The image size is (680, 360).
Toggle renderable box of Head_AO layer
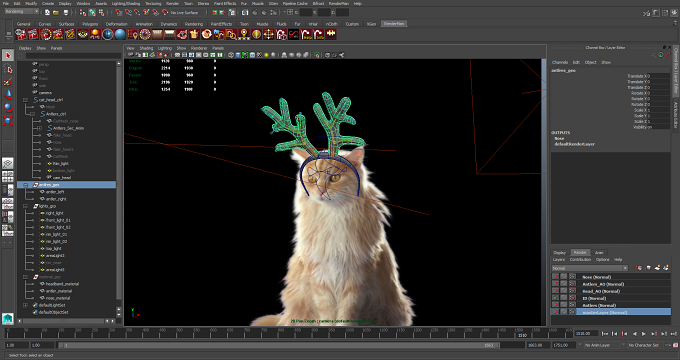click(556, 291)
